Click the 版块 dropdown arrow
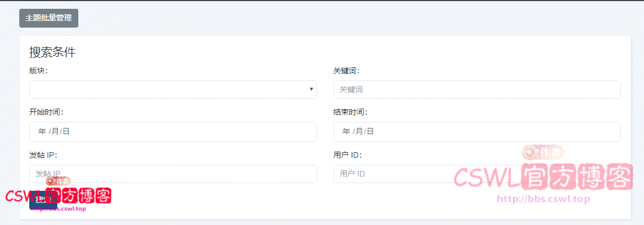 click(311, 89)
